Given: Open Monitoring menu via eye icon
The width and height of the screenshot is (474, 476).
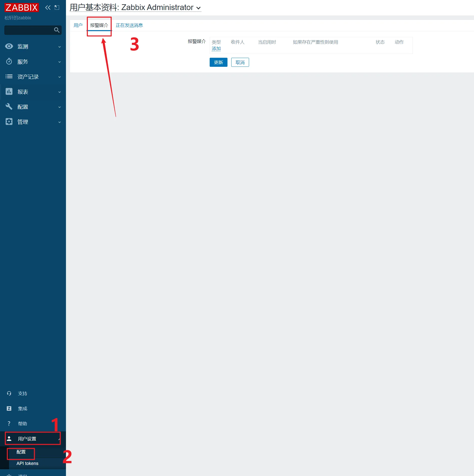Looking at the screenshot, I should (x=9, y=46).
